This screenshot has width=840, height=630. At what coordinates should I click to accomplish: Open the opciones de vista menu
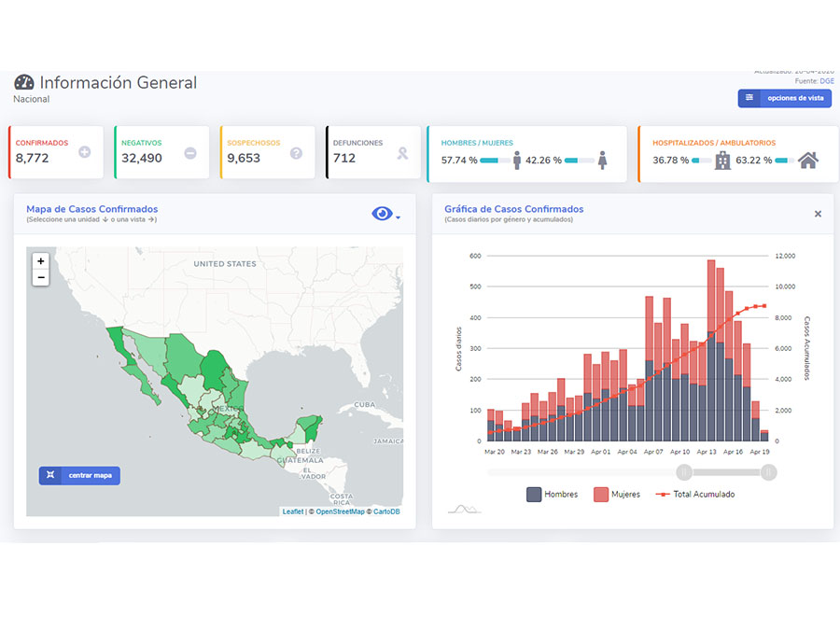[784, 98]
